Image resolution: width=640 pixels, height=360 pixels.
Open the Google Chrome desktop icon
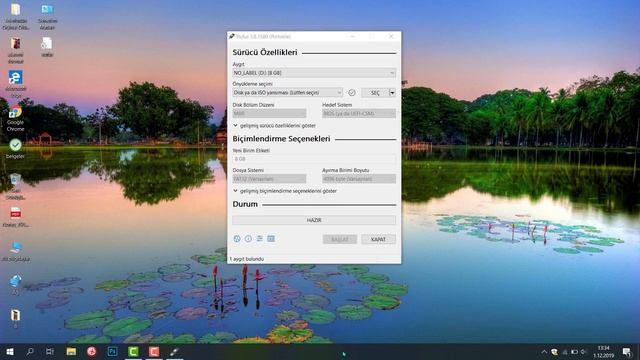tap(16, 118)
